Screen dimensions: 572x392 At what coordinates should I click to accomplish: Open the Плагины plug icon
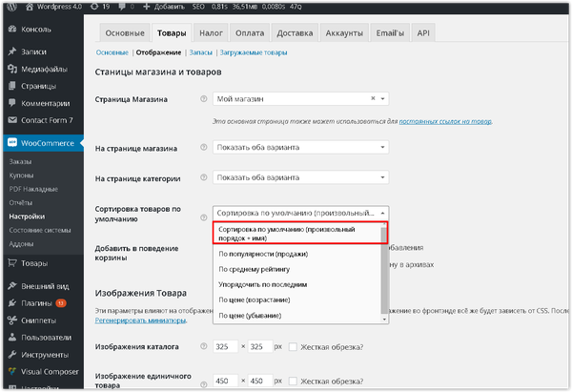(x=12, y=303)
